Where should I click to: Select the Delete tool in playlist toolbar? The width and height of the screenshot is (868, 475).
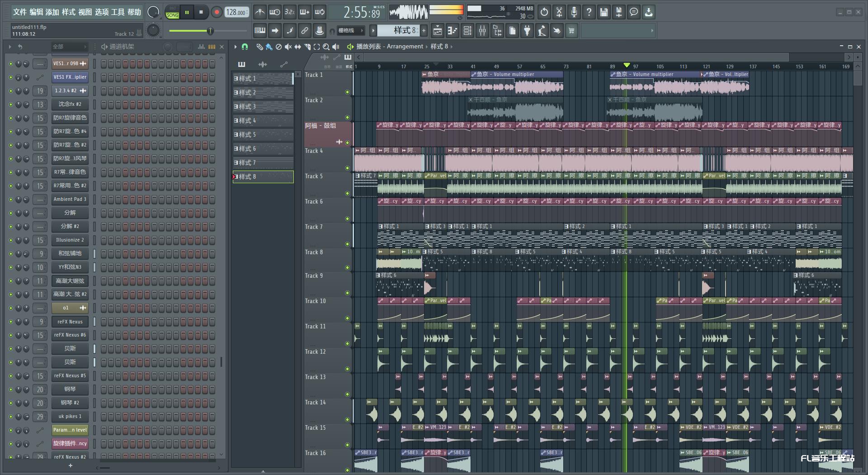click(278, 47)
